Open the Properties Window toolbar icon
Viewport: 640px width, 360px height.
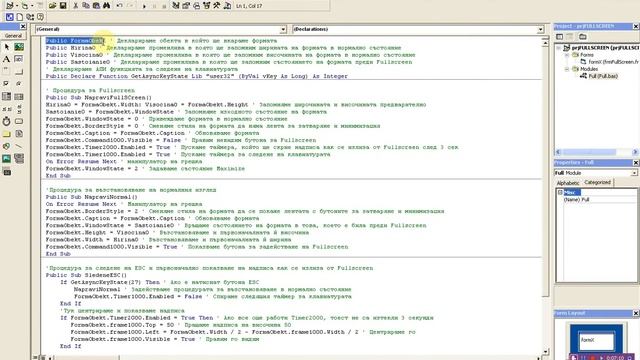coord(186,6)
